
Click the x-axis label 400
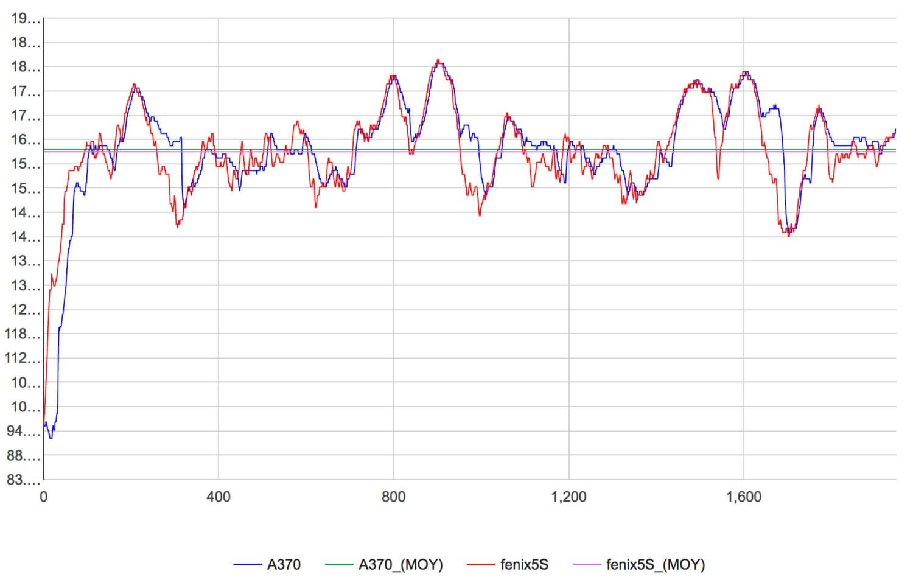(219, 497)
